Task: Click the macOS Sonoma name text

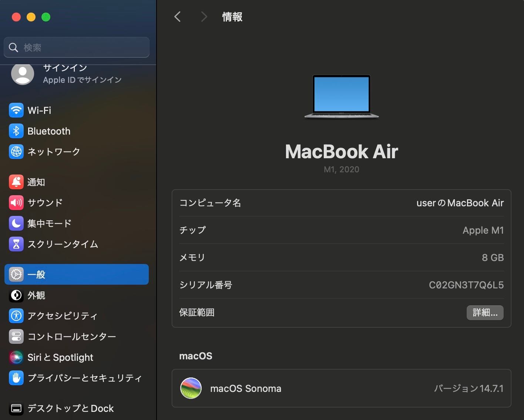Action: point(246,388)
